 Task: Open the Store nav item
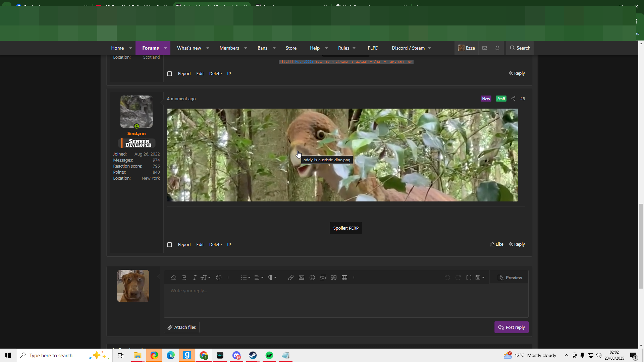pyautogui.click(x=291, y=48)
